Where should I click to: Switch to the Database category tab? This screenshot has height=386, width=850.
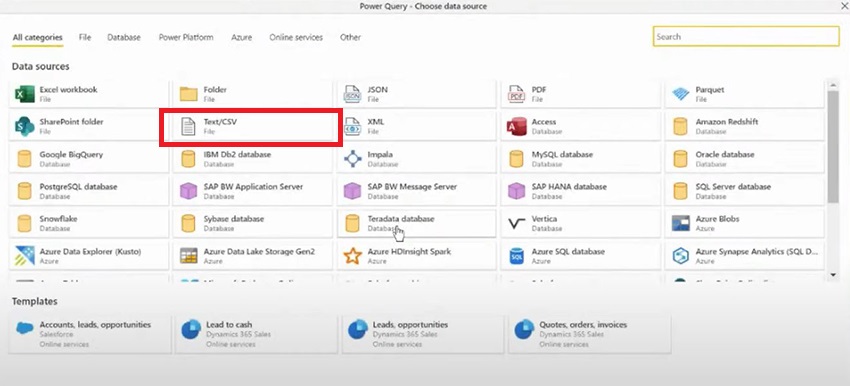124,37
